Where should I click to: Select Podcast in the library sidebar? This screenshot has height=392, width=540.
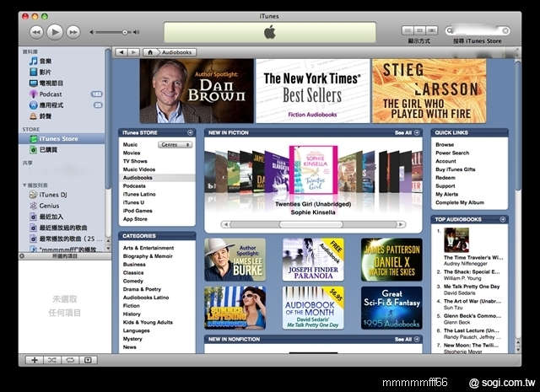[50, 94]
